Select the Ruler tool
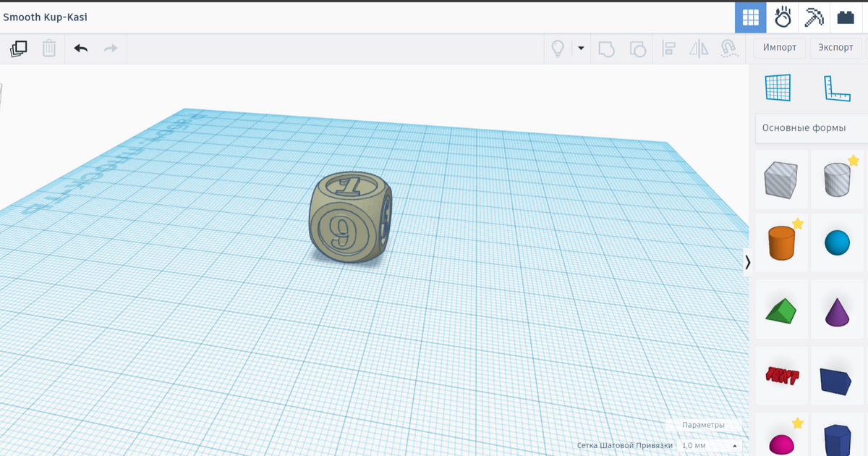 [x=837, y=88]
